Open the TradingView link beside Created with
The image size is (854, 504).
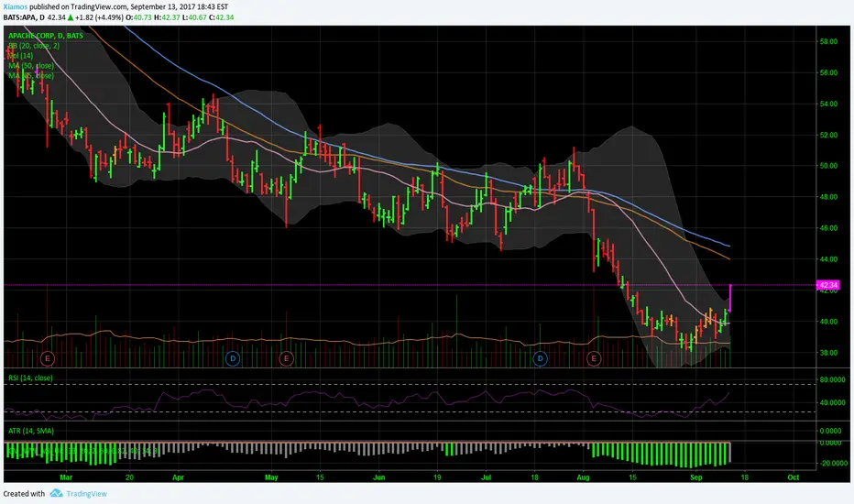click(x=87, y=494)
